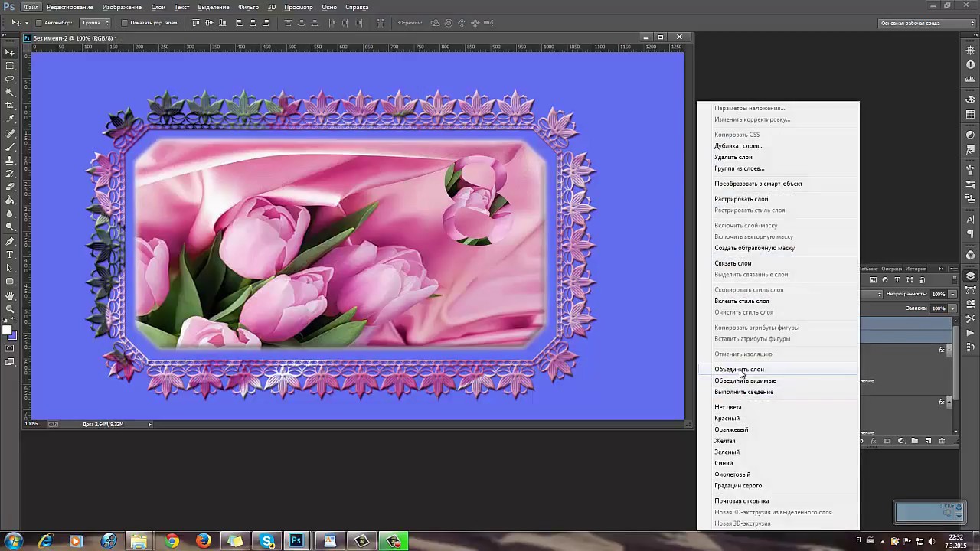Select the Magic Wand tool

tap(10, 92)
